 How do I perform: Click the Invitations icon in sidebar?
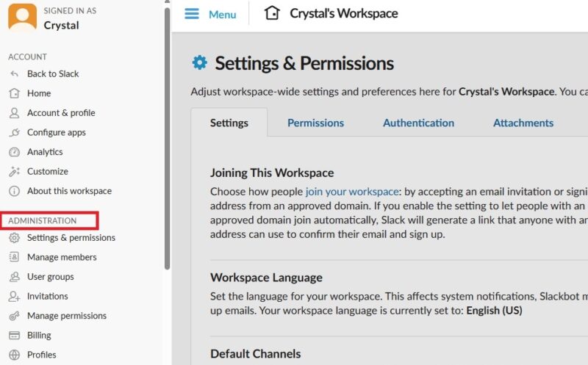point(14,296)
